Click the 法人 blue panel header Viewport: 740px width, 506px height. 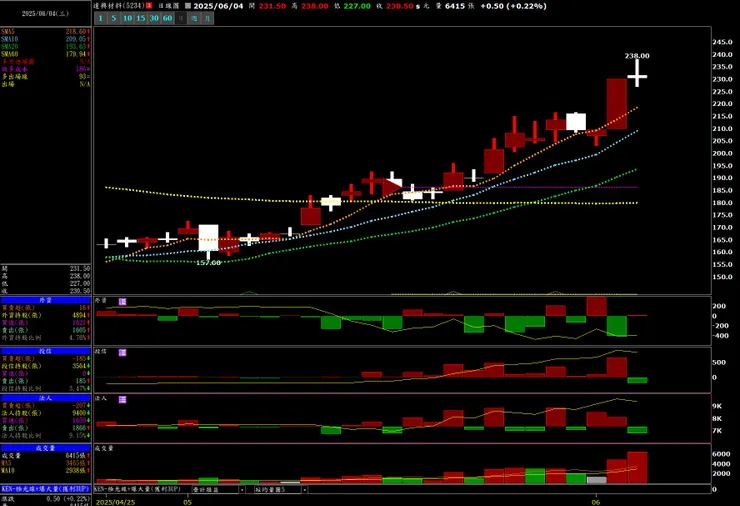click(x=45, y=398)
